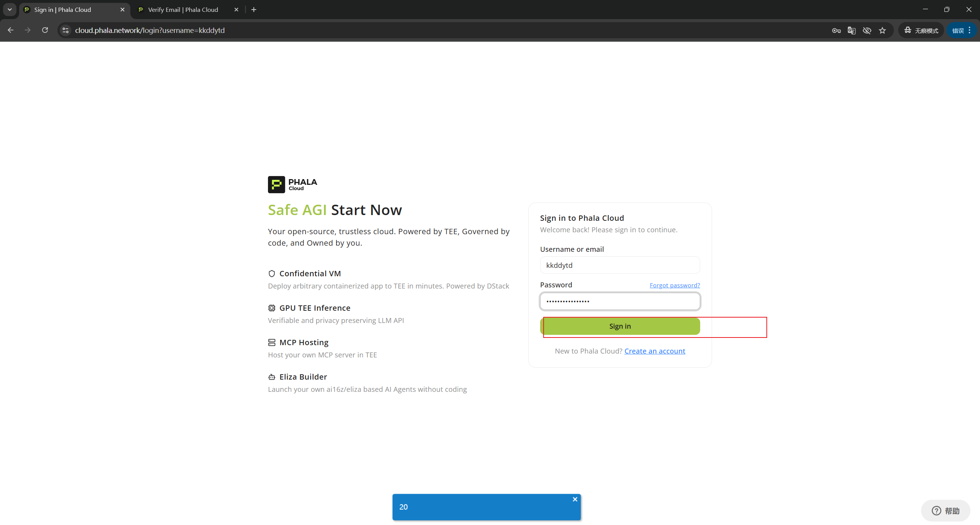Go back to the previous page
This screenshot has width=980, height=525.
tap(11, 30)
